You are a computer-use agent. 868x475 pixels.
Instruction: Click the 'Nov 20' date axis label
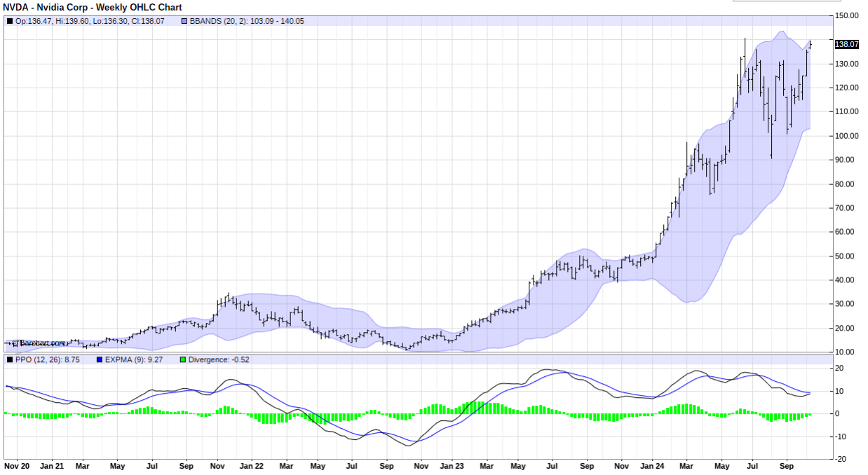(17, 466)
